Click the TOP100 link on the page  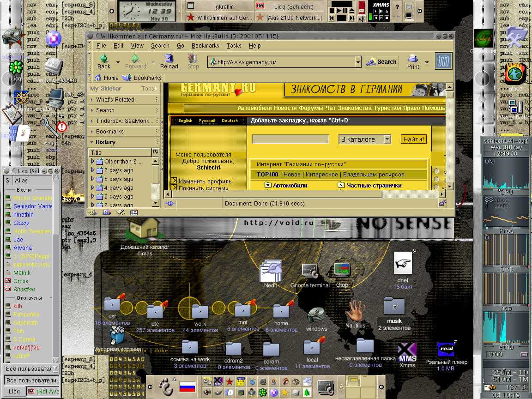(x=267, y=175)
